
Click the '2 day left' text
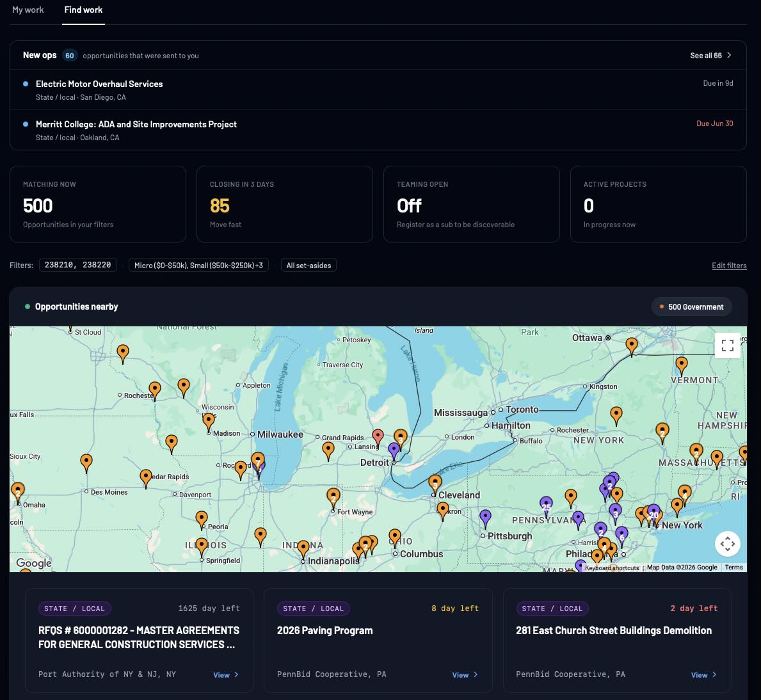click(694, 609)
